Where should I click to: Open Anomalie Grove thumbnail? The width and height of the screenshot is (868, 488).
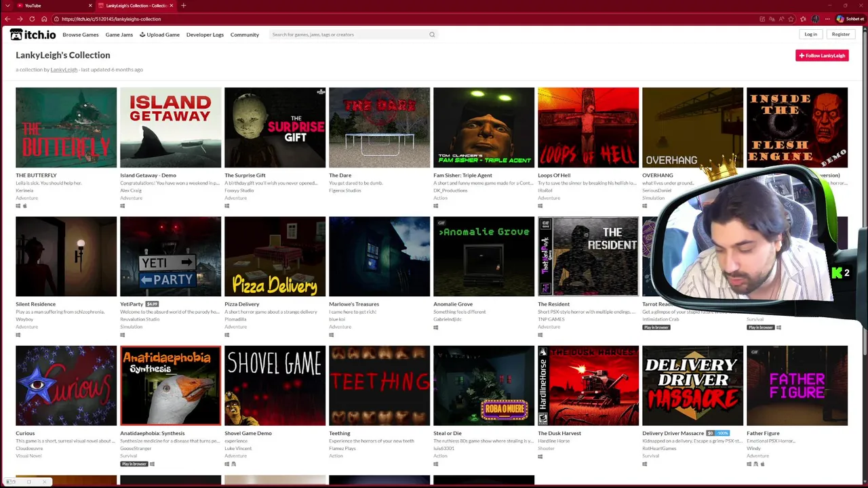(x=484, y=257)
